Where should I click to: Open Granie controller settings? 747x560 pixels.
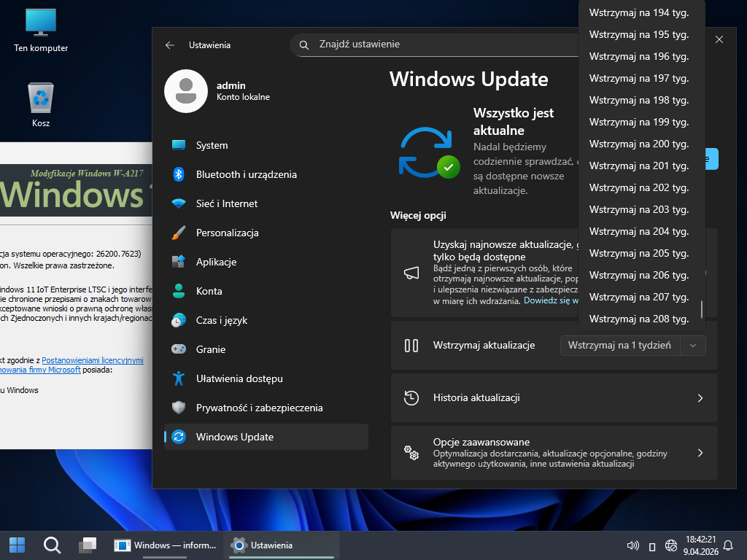tap(179, 349)
